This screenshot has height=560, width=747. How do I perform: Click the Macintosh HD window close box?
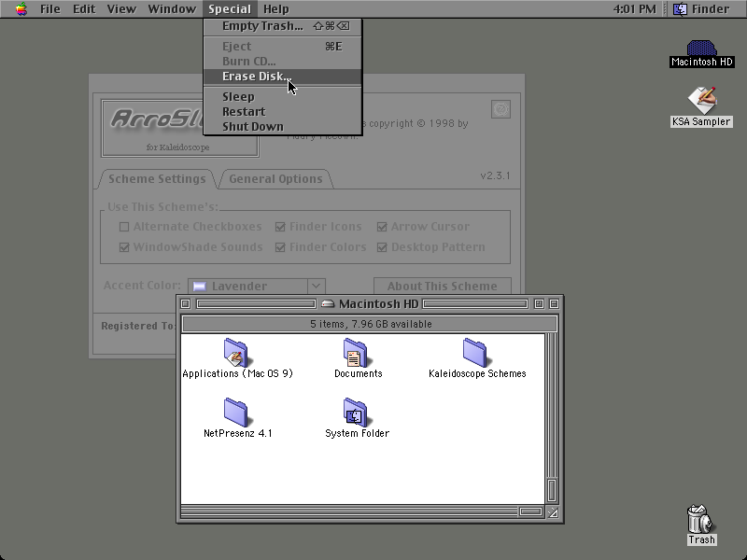pos(186,304)
